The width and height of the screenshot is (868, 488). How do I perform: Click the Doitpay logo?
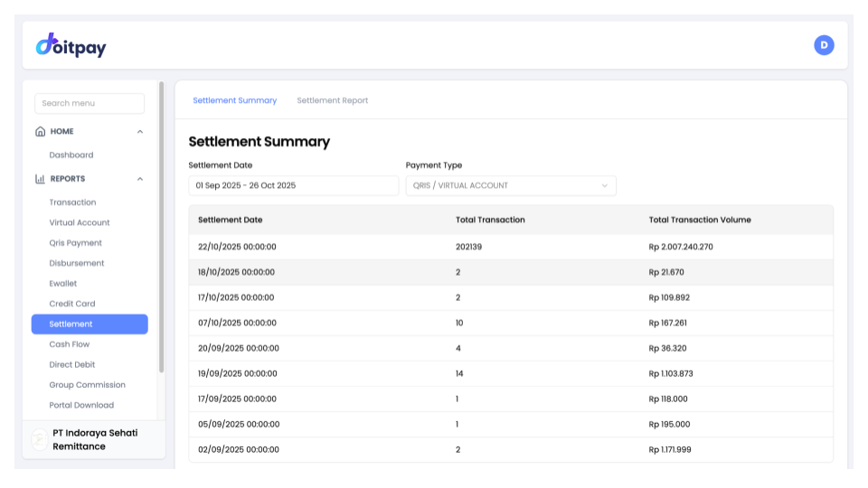tap(71, 45)
